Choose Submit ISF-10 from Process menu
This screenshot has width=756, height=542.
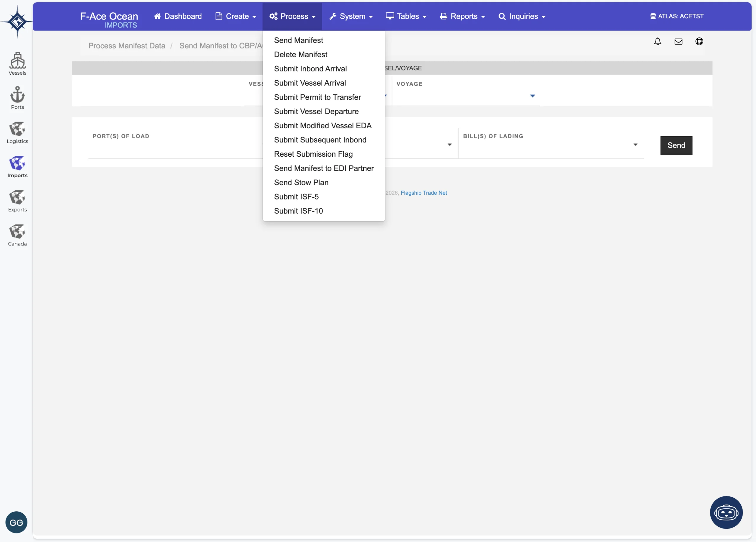[x=298, y=211]
